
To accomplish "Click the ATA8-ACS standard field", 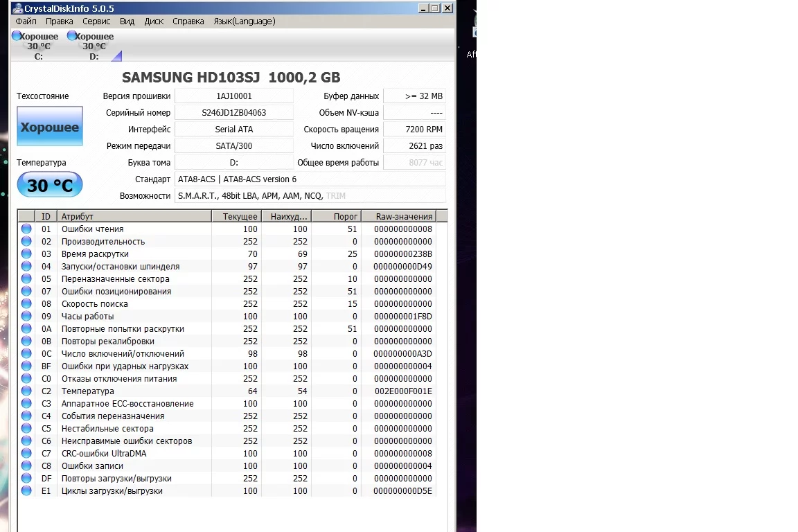I will pos(310,179).
